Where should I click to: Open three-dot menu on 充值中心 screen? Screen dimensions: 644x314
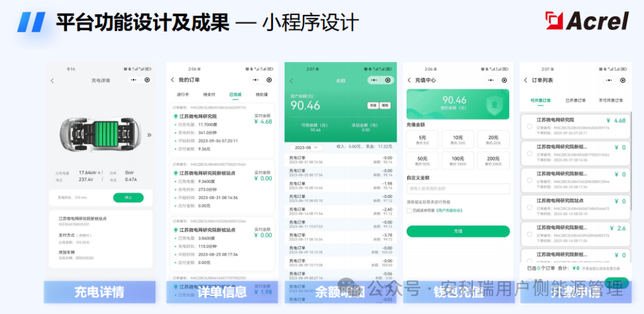(x=491, y=80)
